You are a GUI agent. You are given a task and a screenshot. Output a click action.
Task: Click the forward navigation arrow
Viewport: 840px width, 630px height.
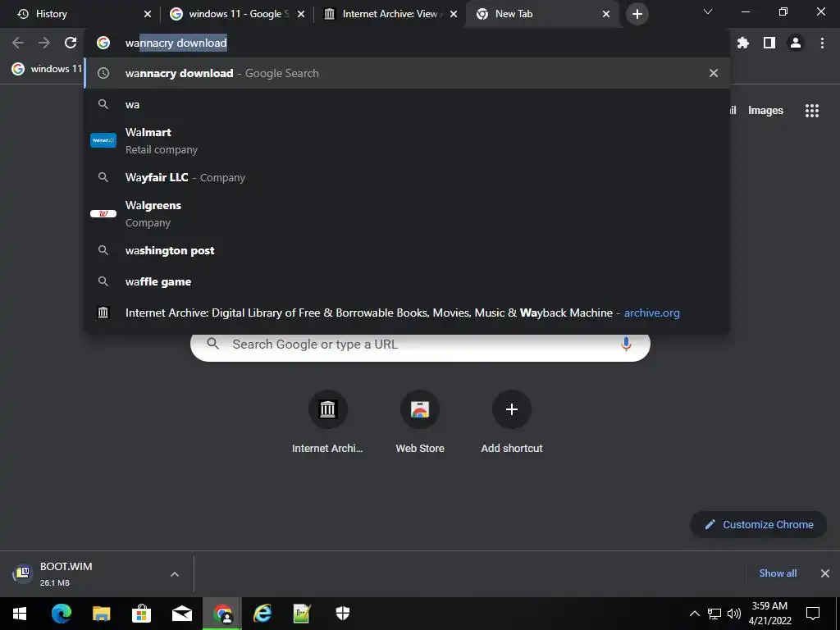[44, 43]
